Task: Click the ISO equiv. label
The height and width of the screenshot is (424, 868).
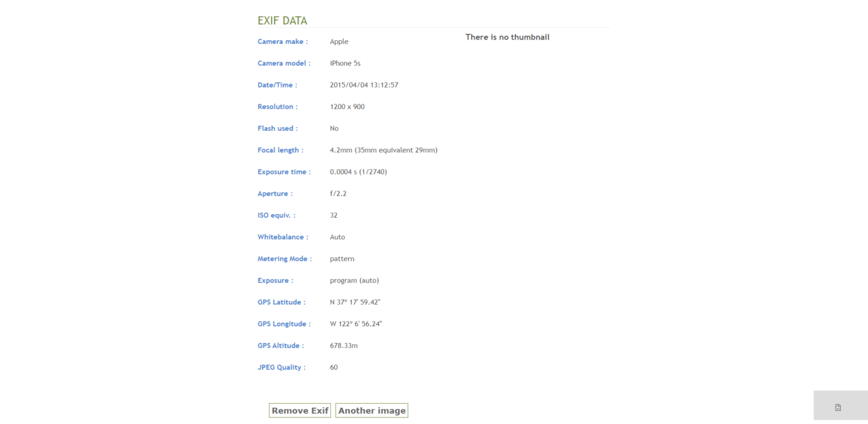Action: (x=276, y=215)
